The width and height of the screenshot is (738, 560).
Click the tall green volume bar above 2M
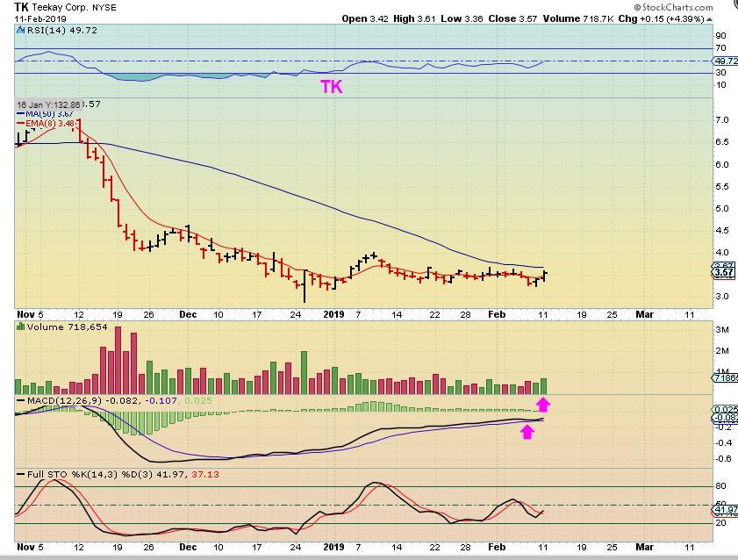(x=304, y=373)
